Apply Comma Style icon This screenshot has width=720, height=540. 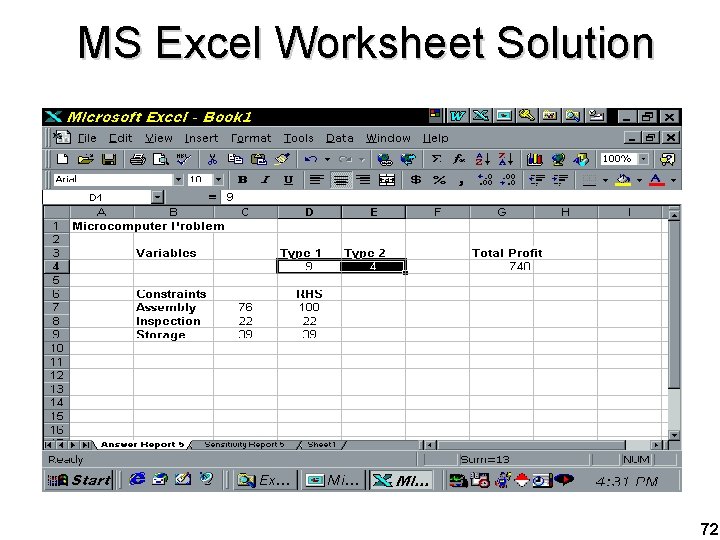(x=461, y=181)
